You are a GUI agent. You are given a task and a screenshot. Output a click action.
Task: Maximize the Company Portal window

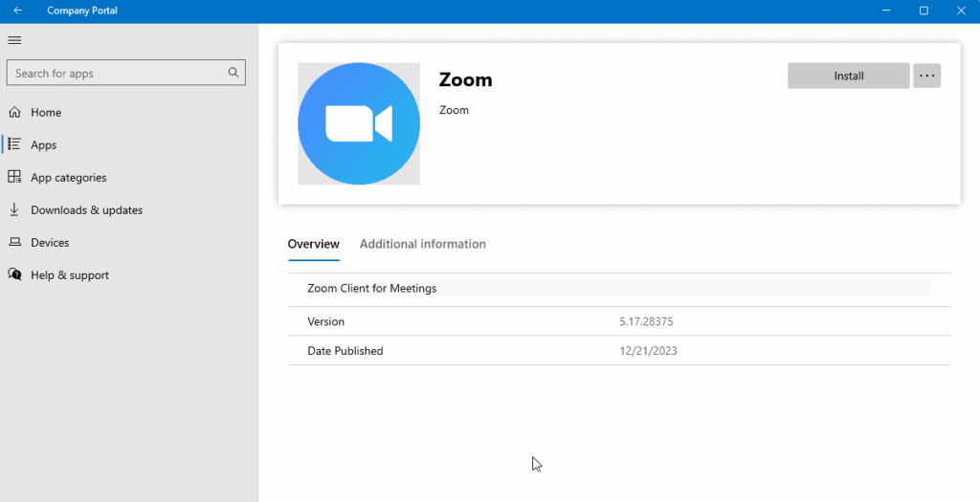pos(924,11)
